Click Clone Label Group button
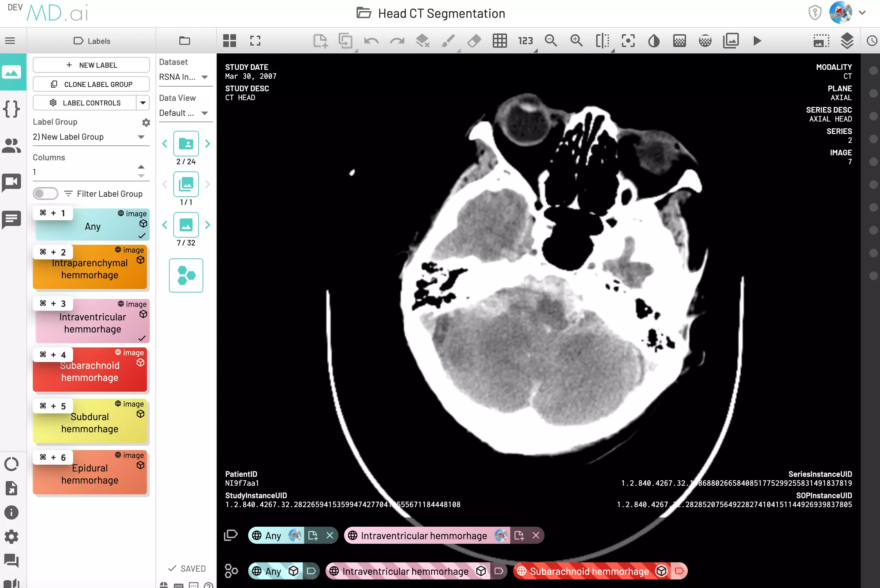The image size is (880, 588). pyautogui.click(x=91, y=84)
